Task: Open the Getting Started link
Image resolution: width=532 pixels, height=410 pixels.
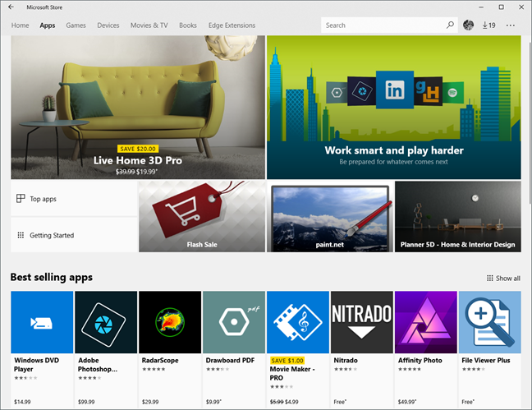Action: click(x=74, y=235)
